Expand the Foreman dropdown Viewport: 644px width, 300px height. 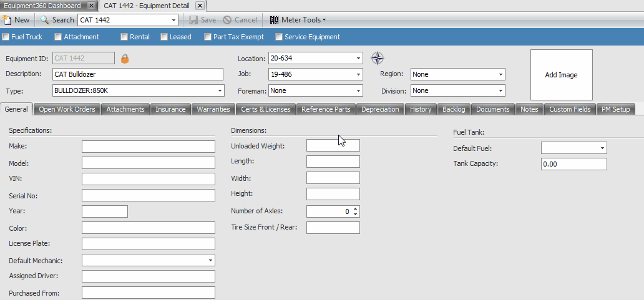[x=359, y=90]
